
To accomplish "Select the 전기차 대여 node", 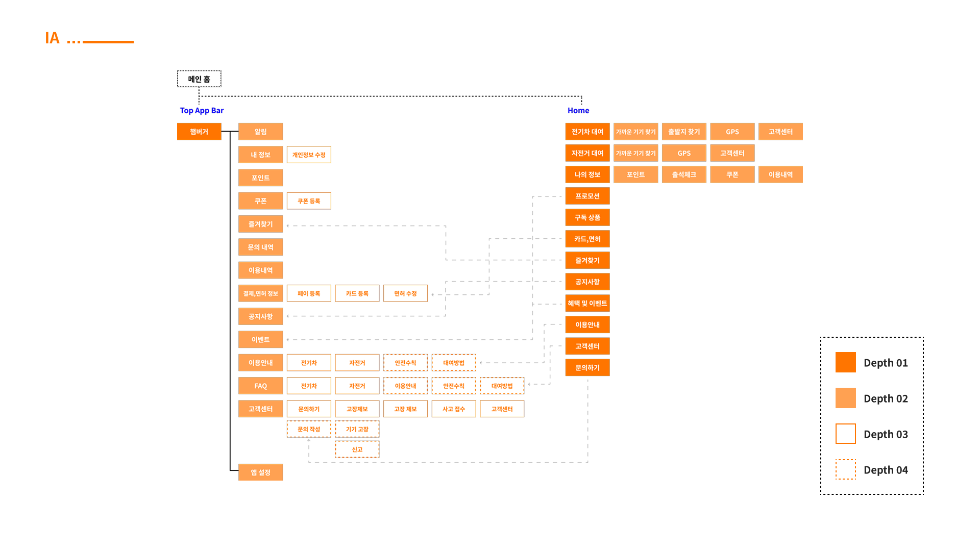I will click(587, 132).
